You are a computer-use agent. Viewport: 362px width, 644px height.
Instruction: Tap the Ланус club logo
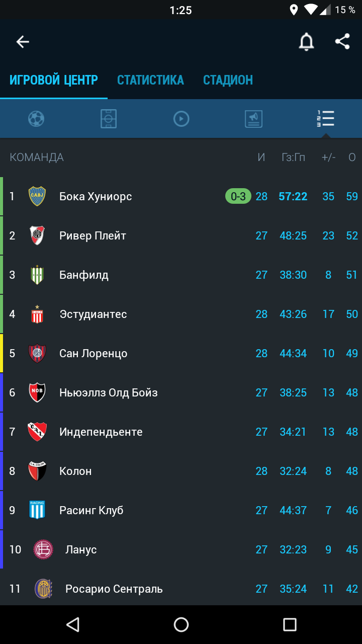(43, 549)
